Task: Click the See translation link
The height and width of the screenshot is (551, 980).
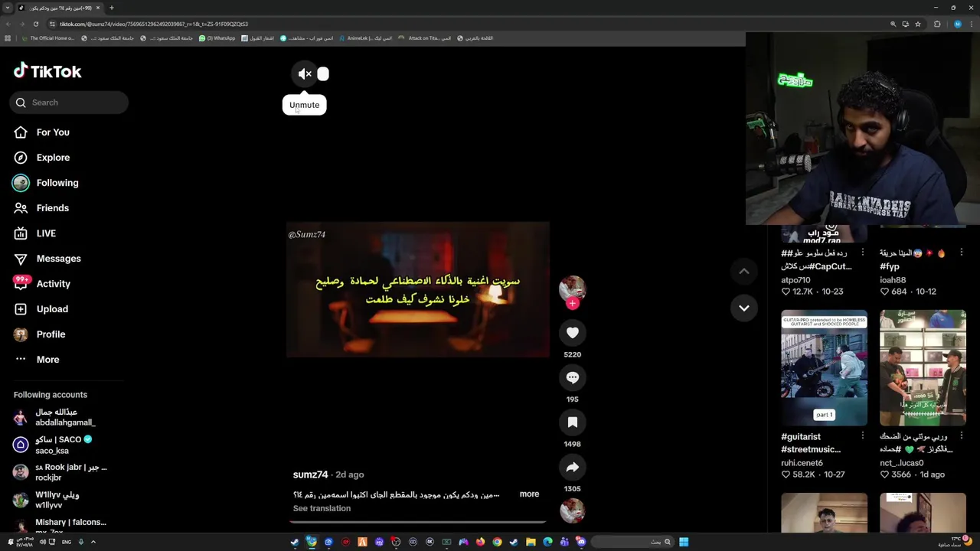Action: [322, 508]
